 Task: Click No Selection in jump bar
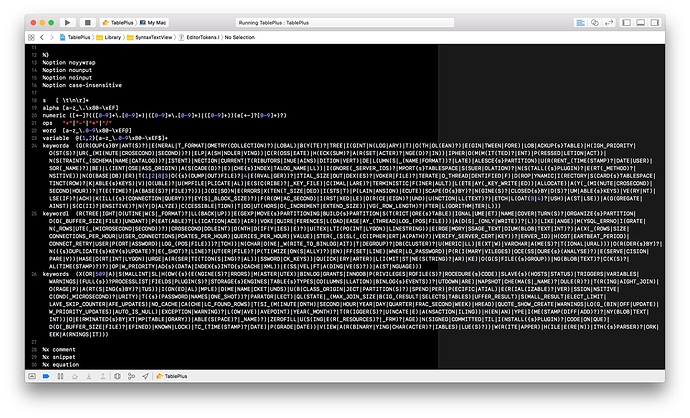239,37
